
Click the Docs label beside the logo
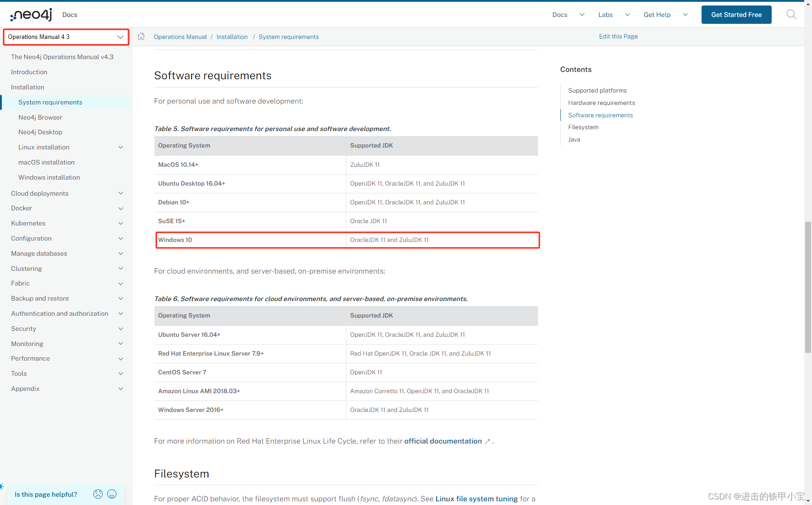[70, 15]
